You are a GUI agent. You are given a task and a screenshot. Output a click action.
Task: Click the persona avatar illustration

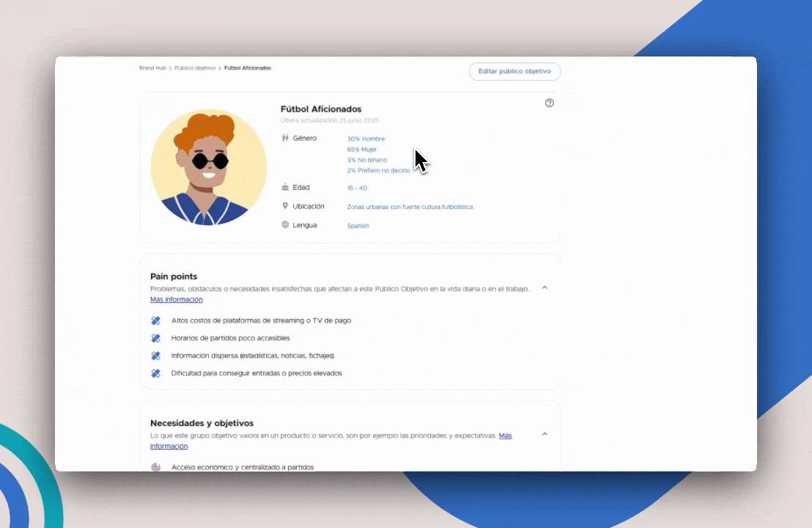[x=209, y=167]
